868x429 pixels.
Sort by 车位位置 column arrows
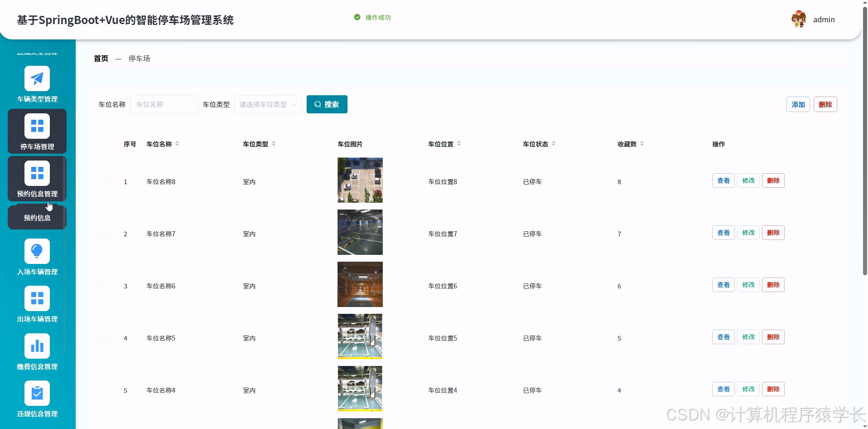[x=459, y=144]
